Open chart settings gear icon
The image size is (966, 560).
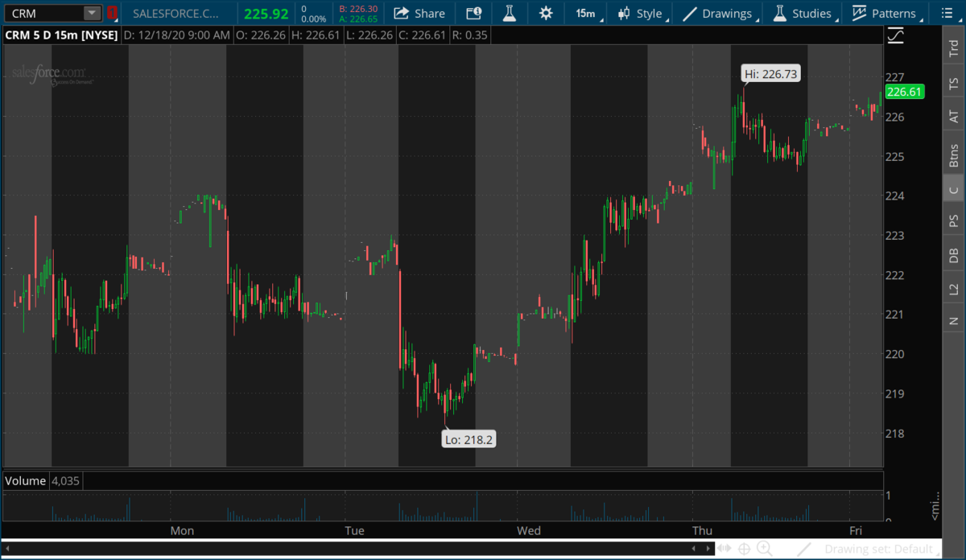546,14
